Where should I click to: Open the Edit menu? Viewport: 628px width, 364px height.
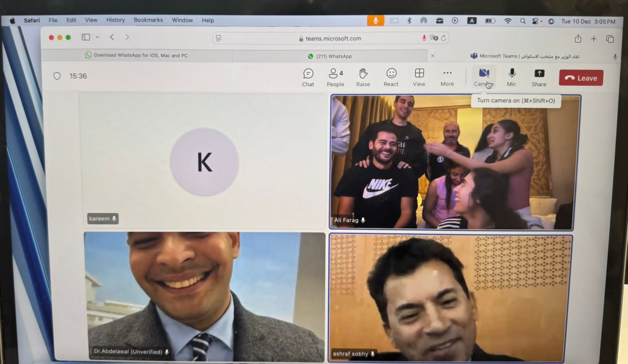[71, 20]
